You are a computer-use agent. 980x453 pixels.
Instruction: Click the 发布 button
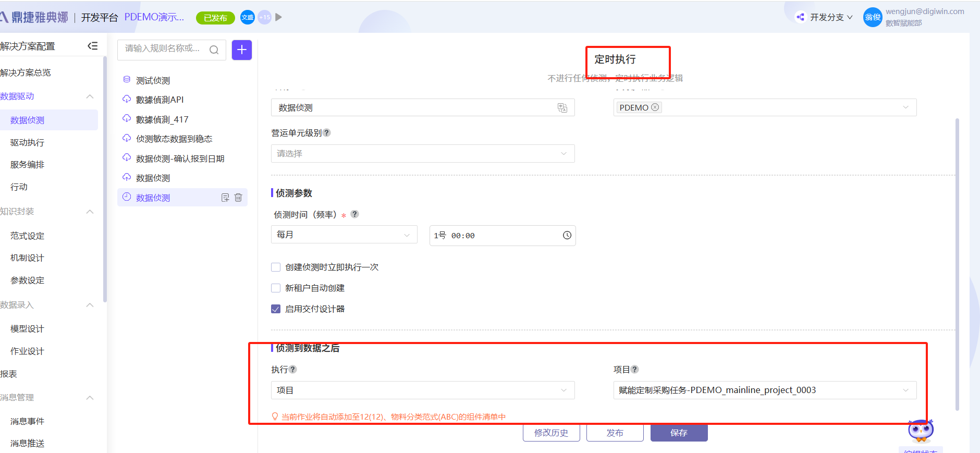coord(615,433)
